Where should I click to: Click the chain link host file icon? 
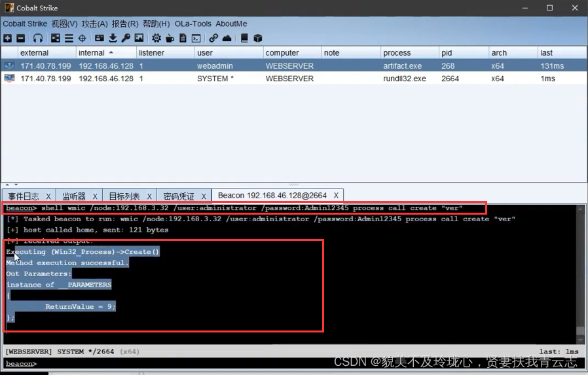click(x=213, y=38)
